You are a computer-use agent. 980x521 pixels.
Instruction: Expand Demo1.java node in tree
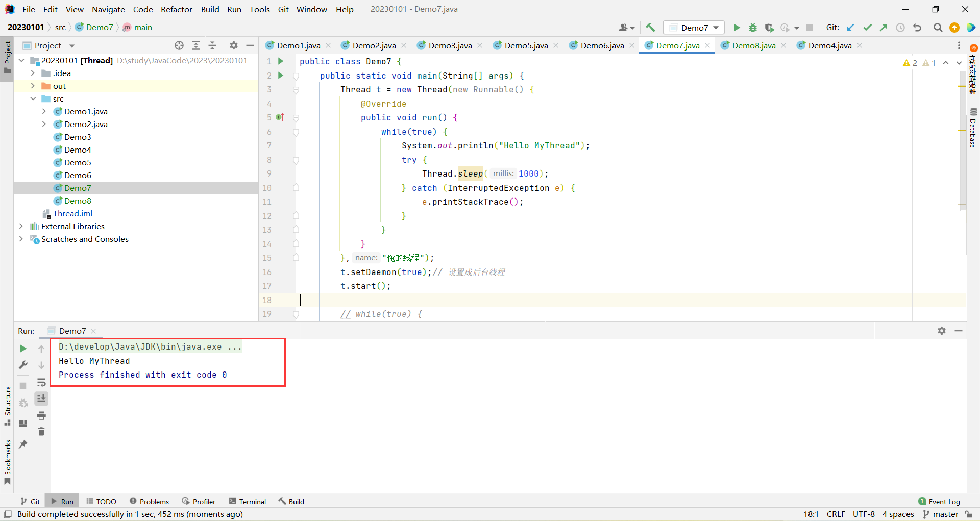[x=44, y=111]
